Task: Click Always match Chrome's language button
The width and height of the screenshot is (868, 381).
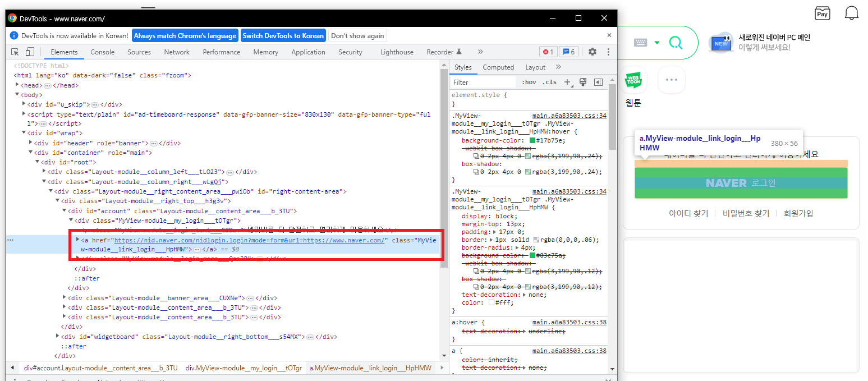Action: tap(185, 35)
